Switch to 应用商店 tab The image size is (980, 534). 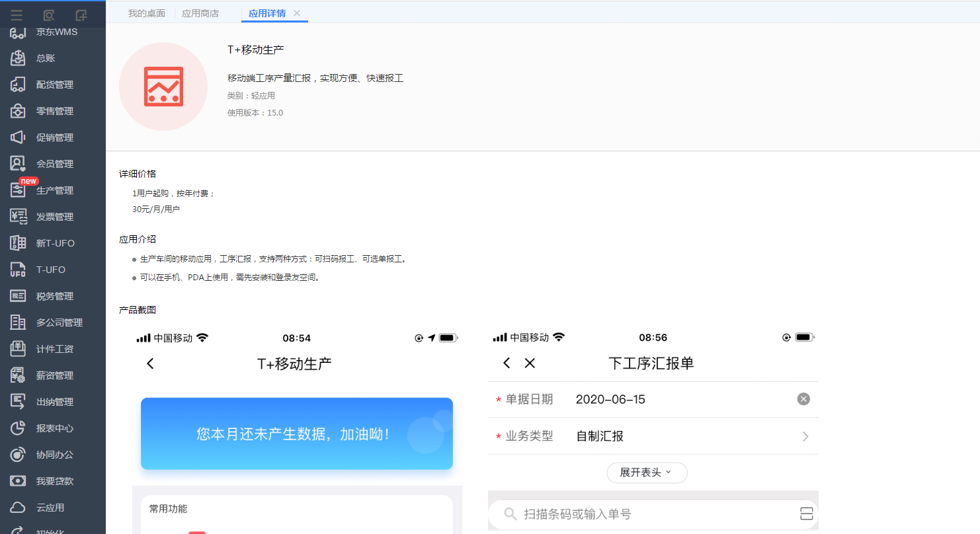point(200,13)
